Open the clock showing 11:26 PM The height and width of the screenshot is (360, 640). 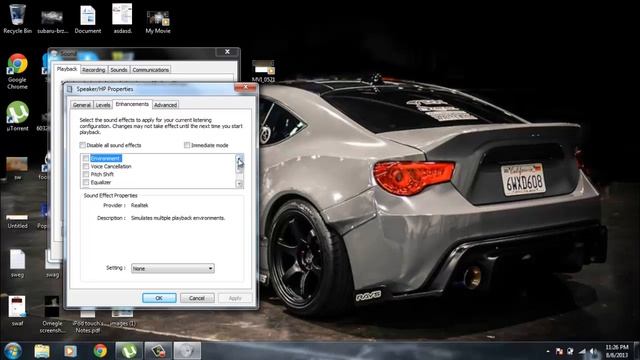pyautogui.click(x=617, y=351)
